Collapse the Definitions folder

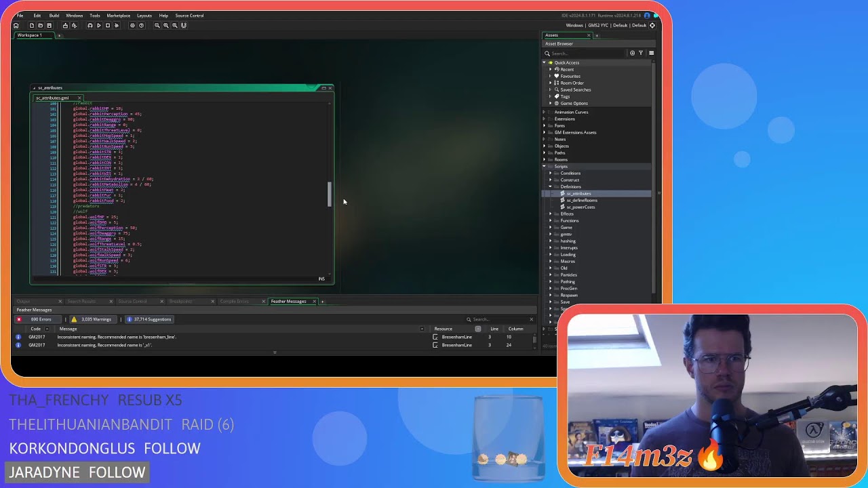pyautogui.click(x=550, y=186)
